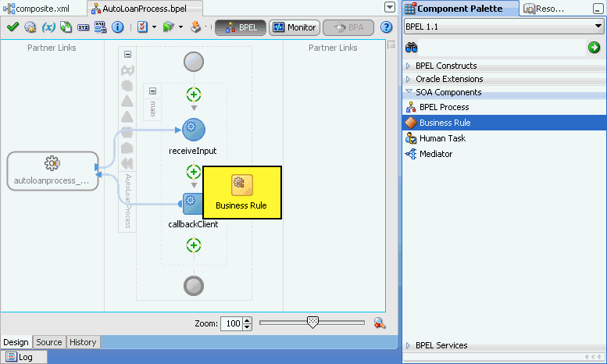The height and width of the screenshot is (364, 607).
Task: Switch to the Design tab
Action: 16,342
